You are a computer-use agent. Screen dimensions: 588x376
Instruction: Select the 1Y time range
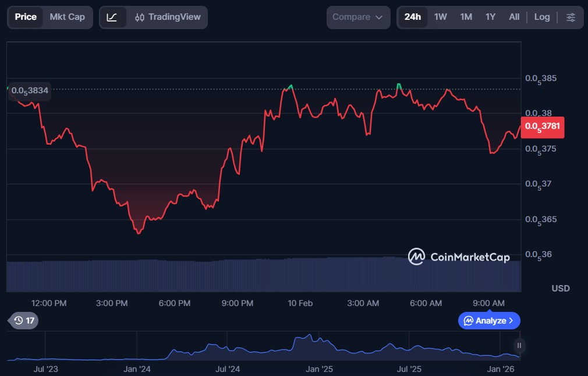(490, 17)
